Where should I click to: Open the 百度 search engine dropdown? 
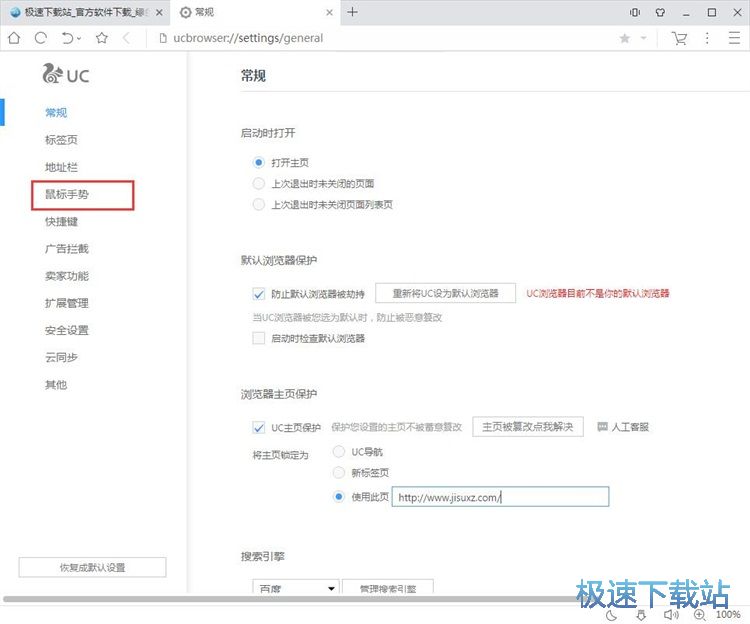pos(296,587)
